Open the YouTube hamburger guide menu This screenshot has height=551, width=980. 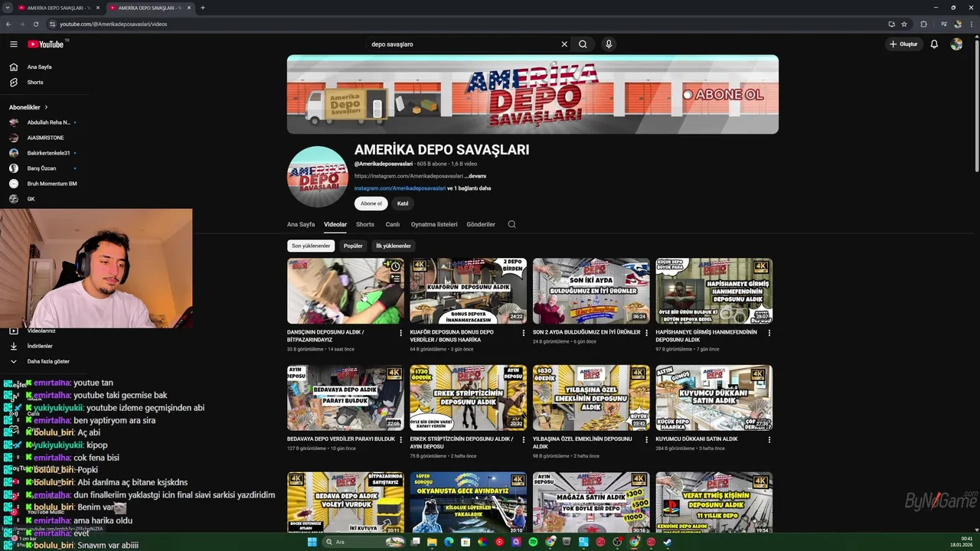click(x=14, y=44)
